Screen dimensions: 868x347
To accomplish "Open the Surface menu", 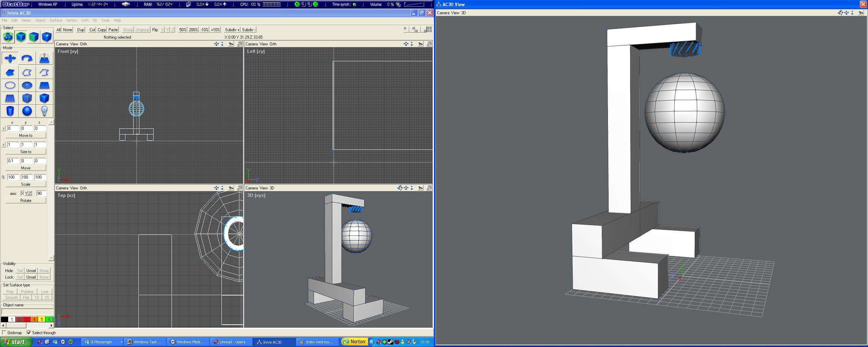I will (x=56, y=20).
